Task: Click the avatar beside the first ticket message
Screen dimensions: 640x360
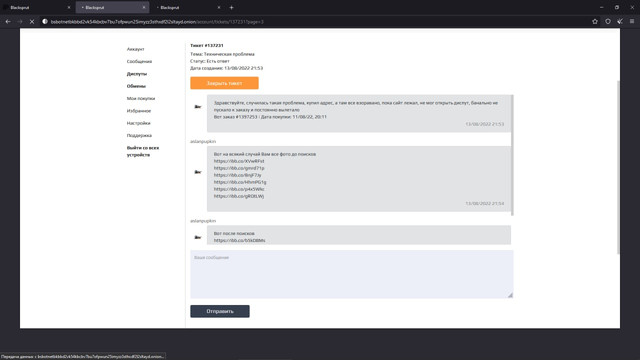Action: point(198,107)
